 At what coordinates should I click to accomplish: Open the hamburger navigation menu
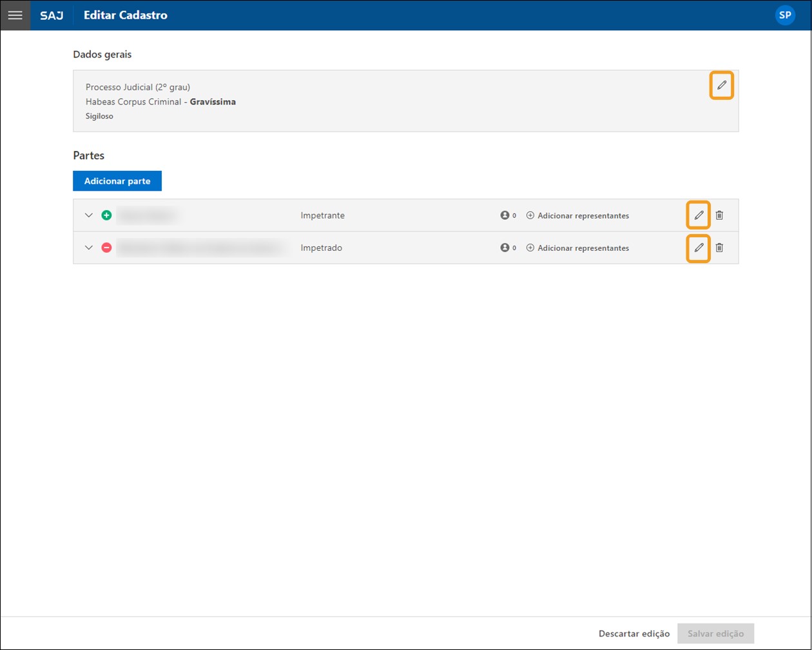pos(15,15)
